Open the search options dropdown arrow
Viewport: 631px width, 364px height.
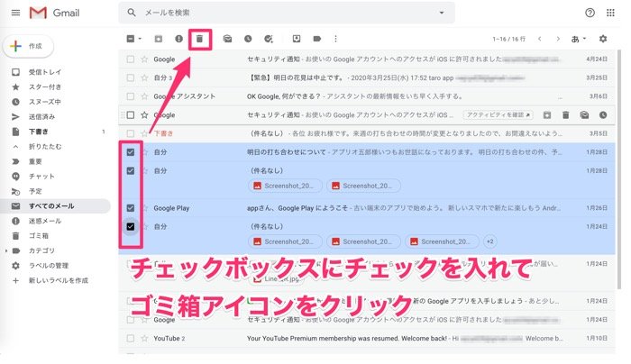pos(442,13)
